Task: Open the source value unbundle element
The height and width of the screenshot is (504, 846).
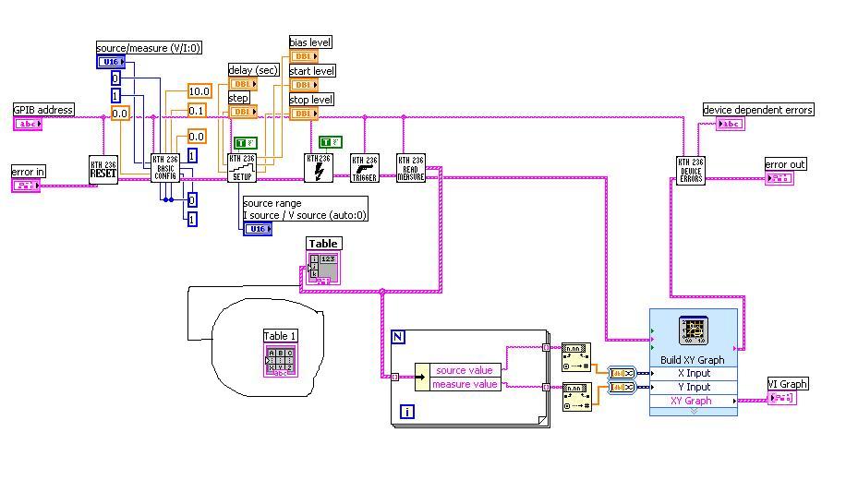Action: tap(465, 370)
